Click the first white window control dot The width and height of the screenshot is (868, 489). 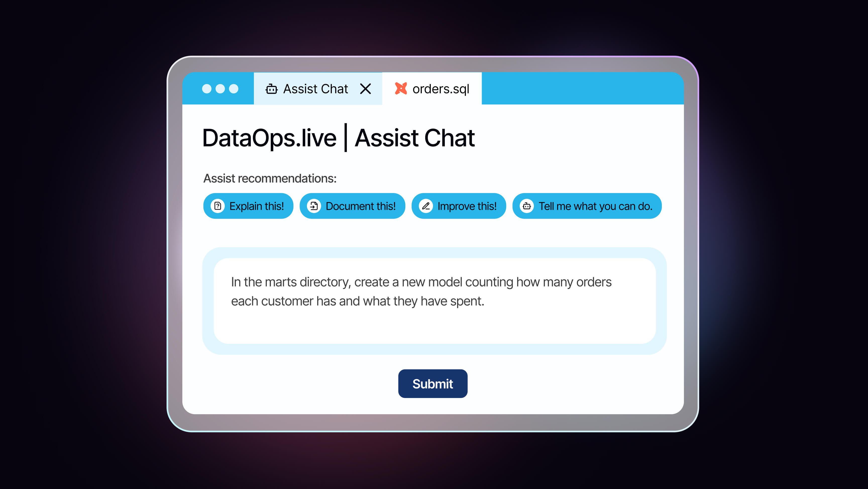coord(206,89)
